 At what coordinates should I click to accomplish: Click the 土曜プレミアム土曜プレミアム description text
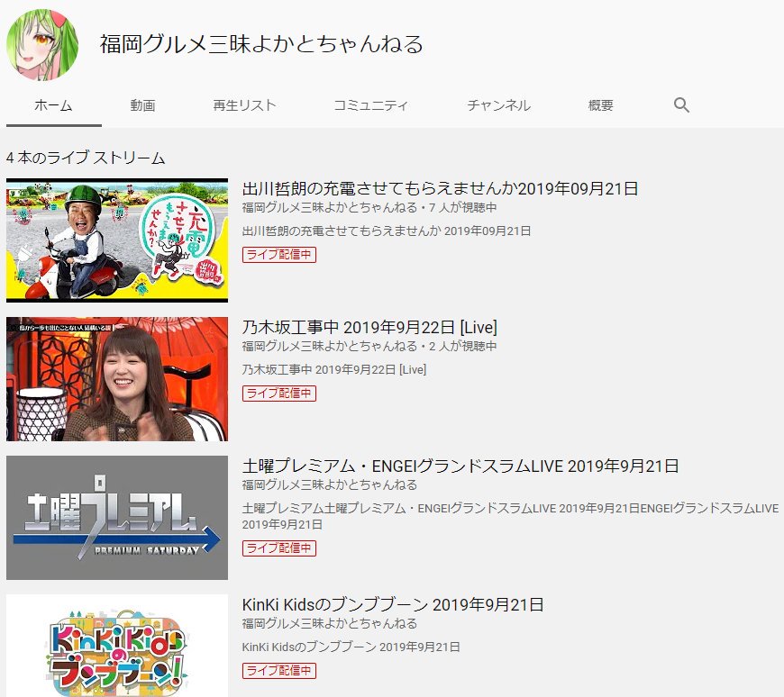tap(510, 517)
